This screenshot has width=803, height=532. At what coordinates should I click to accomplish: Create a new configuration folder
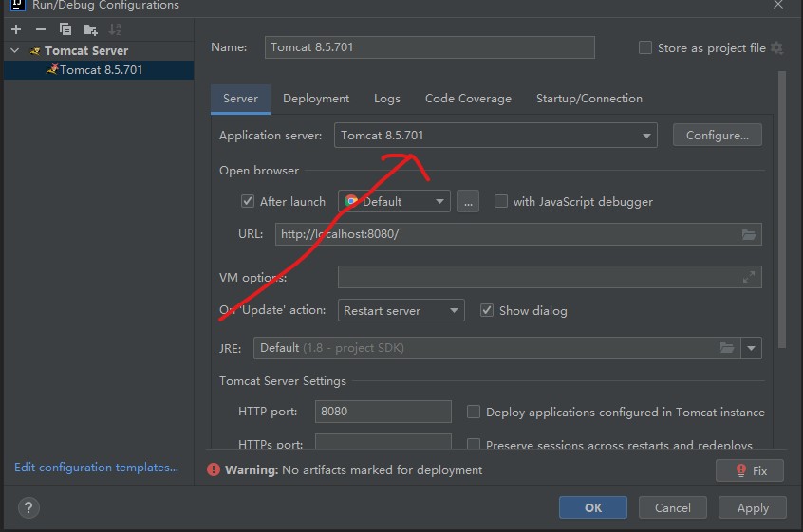pos(90,29)
